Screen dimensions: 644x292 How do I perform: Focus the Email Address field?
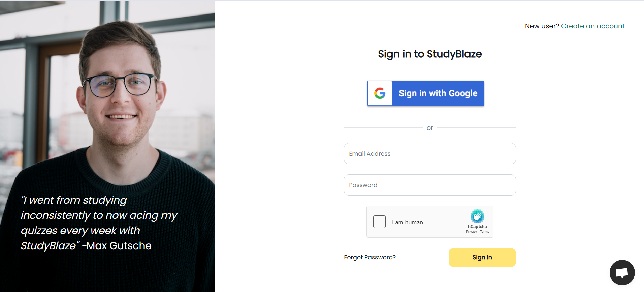(x=429, y=154)
